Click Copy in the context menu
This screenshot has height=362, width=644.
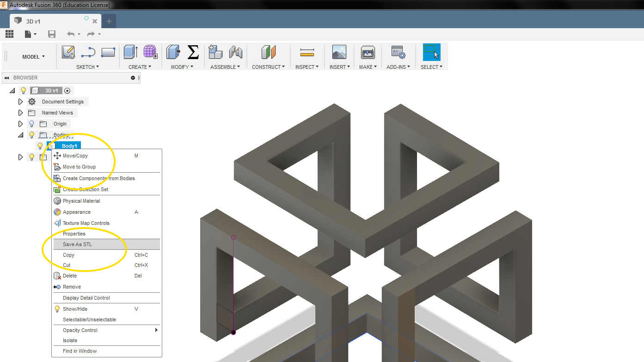pyautogui.click(x=106, y=255)
